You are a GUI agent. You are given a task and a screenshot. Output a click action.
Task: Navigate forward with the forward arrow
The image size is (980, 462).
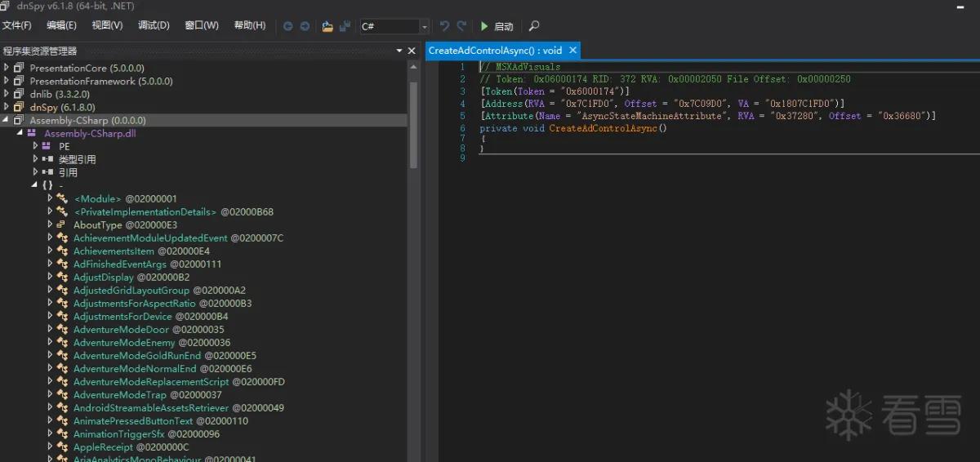[x=305, y=26]
